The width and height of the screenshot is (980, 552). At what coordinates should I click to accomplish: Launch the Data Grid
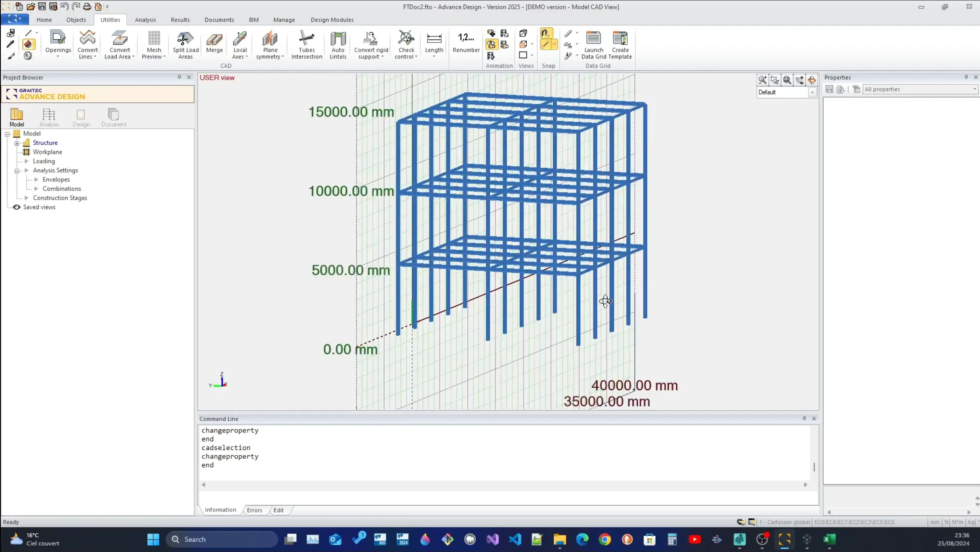[x=593, y=43]
